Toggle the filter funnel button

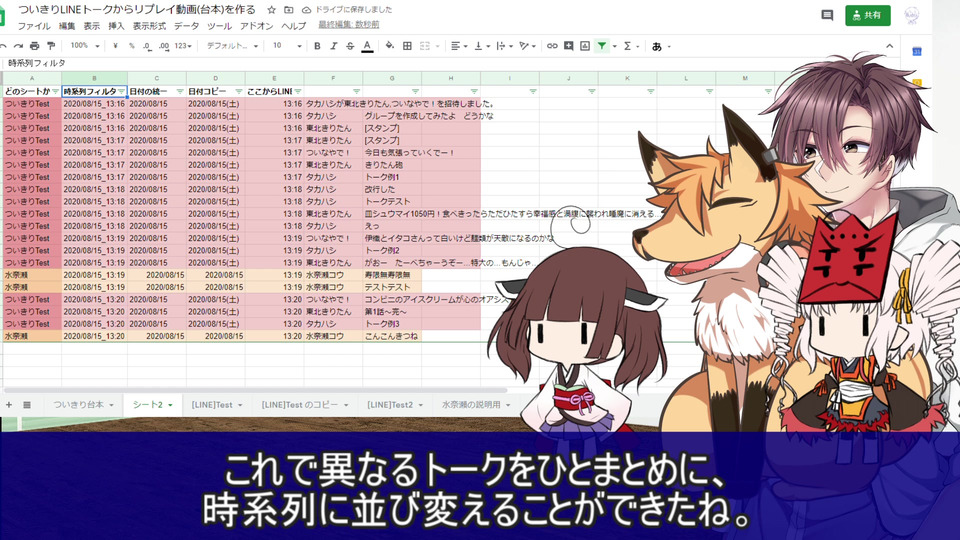tap(602, 46)
